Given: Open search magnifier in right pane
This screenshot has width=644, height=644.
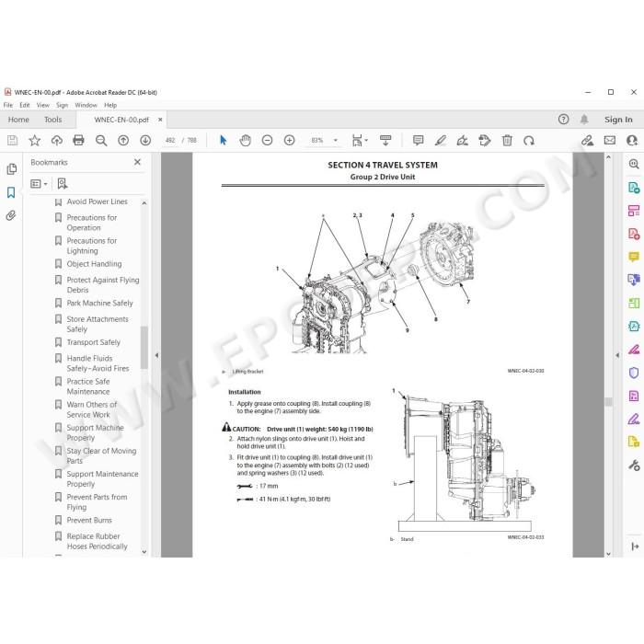Looking at the screenshot, I should 634,165.
